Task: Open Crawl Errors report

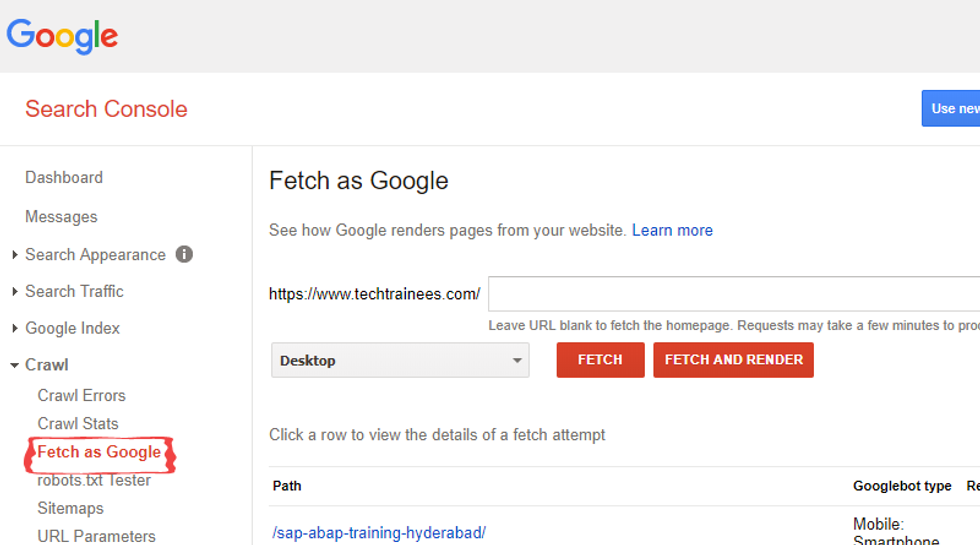Action: 81,396
